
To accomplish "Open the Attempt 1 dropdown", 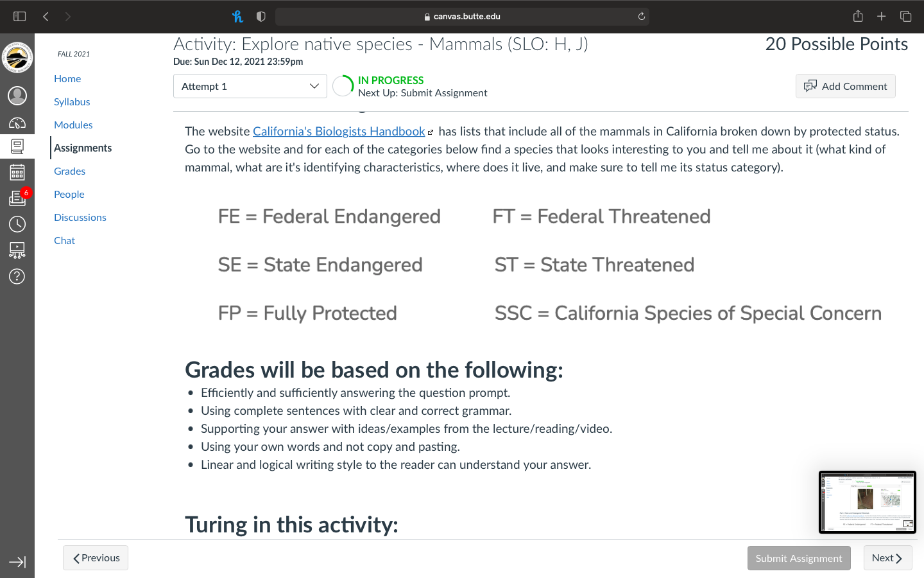I will (x=250, y=86).
